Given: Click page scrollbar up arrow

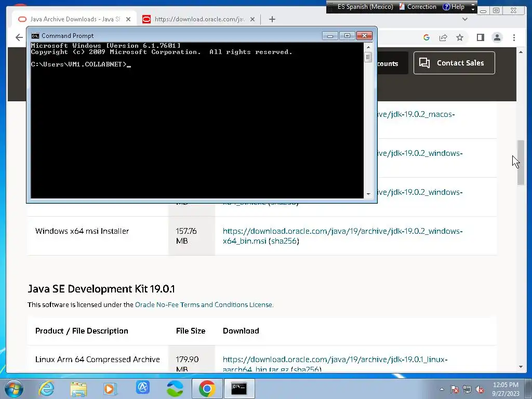Looking at the screenshot, I should coord(521,52).
